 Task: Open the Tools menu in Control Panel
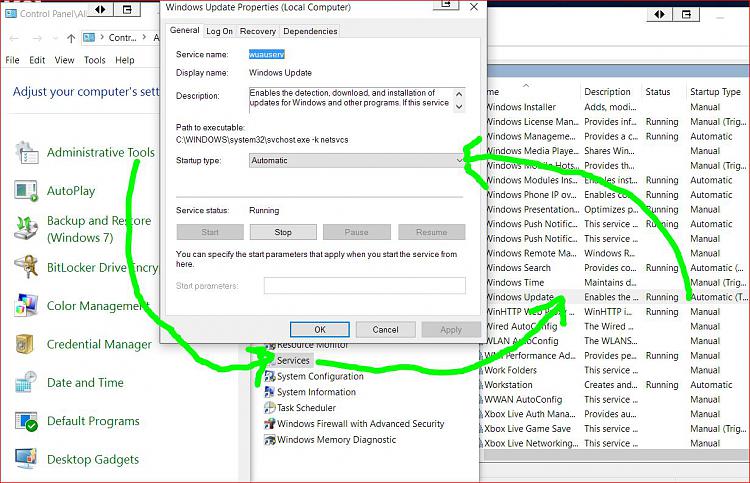coord(95,60)
